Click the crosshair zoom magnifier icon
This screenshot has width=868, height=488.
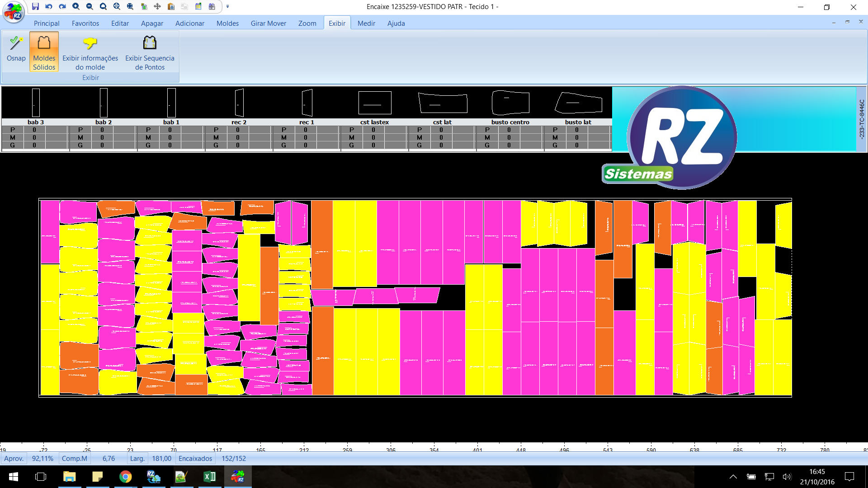[117, 6]
